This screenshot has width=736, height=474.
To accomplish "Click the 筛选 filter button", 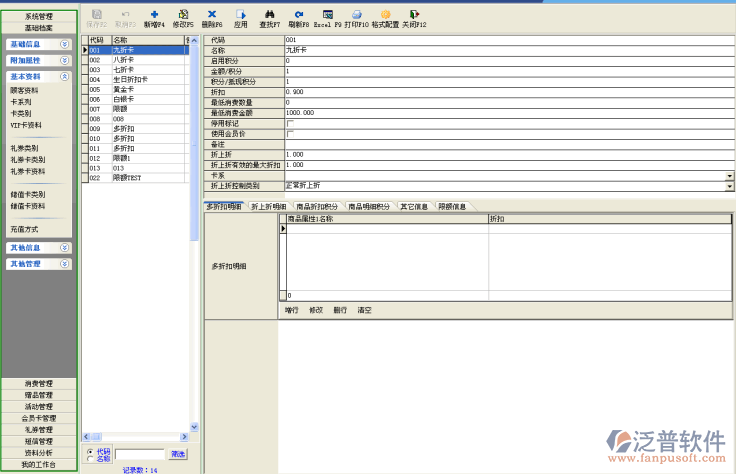I will point(177,454).
